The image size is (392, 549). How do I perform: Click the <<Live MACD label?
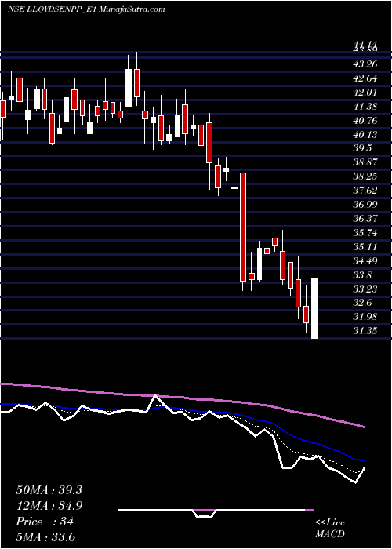tap(330, 528)
